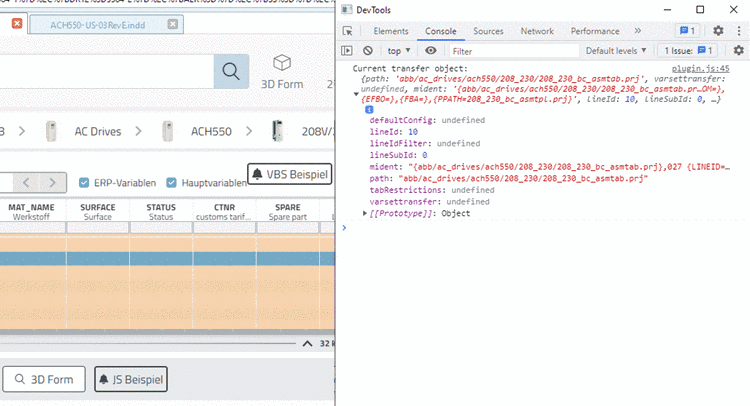Image resolution: width=750 pixels, height=406 pixels.
Task: Click filter field under STATUS column
Action: 161,228
